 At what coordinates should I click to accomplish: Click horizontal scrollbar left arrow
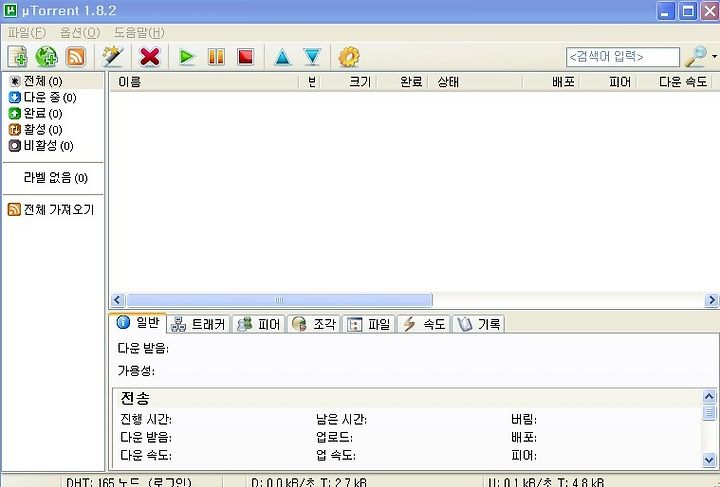tap(117, 300)
